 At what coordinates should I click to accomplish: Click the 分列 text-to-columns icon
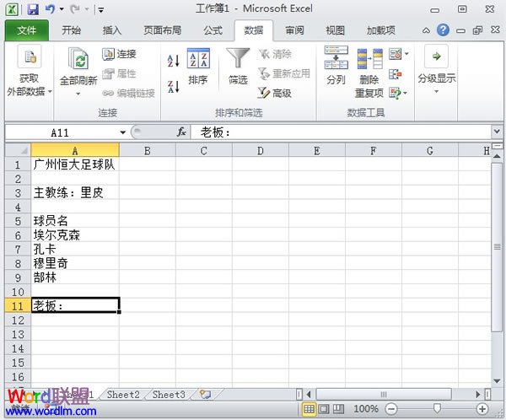click(x=336, y=67)
